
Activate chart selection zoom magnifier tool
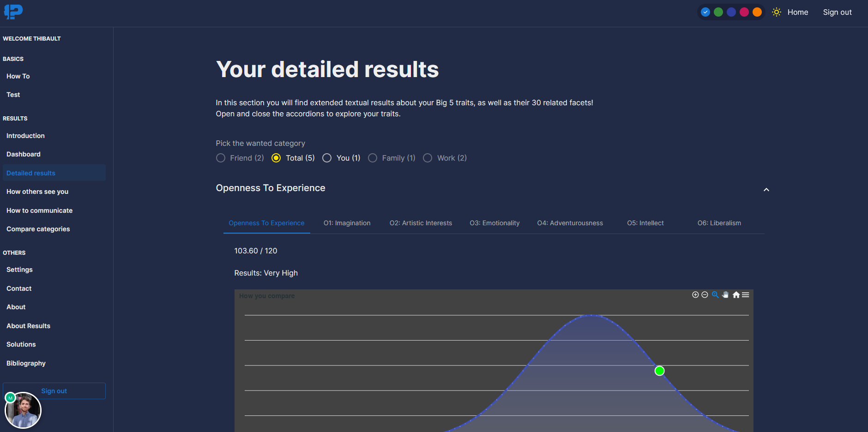pos(715,295)
